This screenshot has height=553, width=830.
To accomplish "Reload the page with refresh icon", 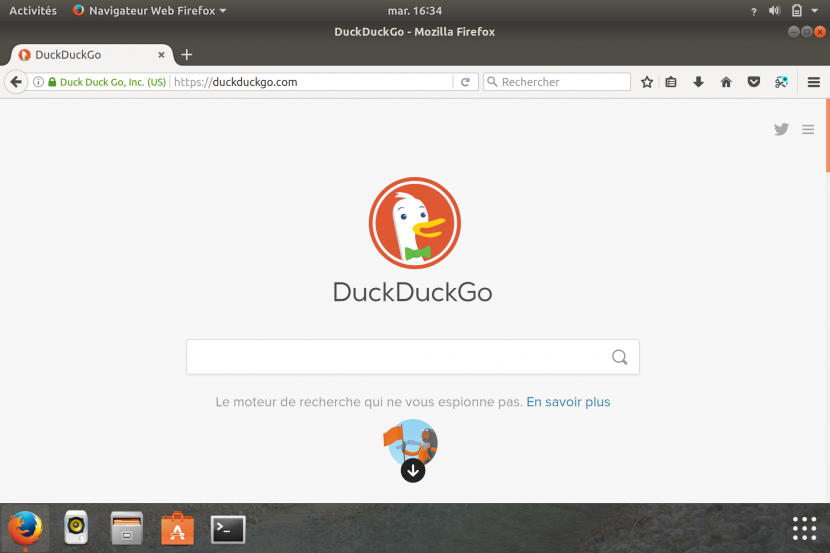I will click(465, 82).
